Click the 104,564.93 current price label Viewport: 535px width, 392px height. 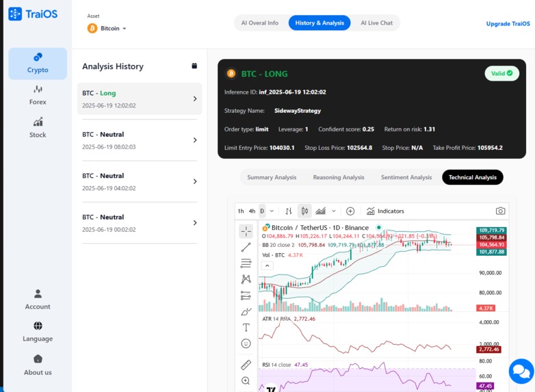click(x=491, y=245)
